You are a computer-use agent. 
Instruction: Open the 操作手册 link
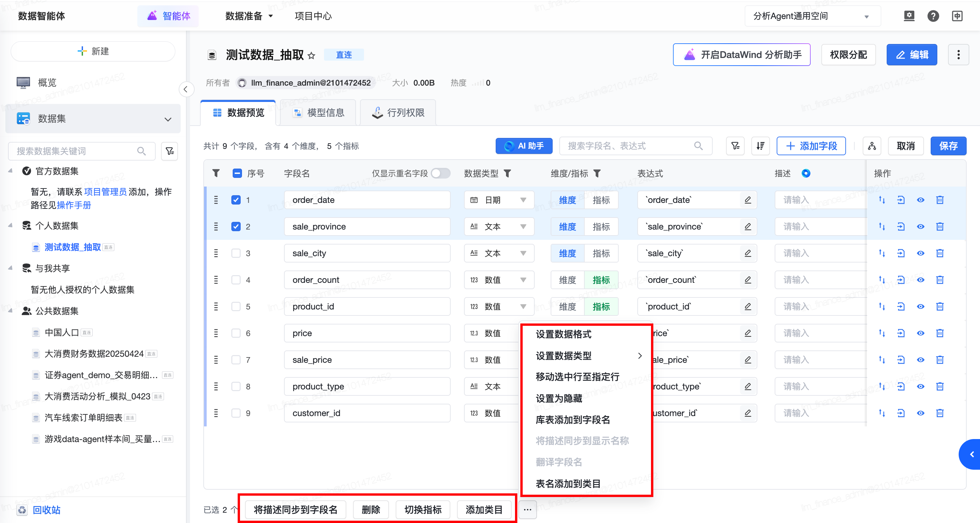[x=74, y=205]
